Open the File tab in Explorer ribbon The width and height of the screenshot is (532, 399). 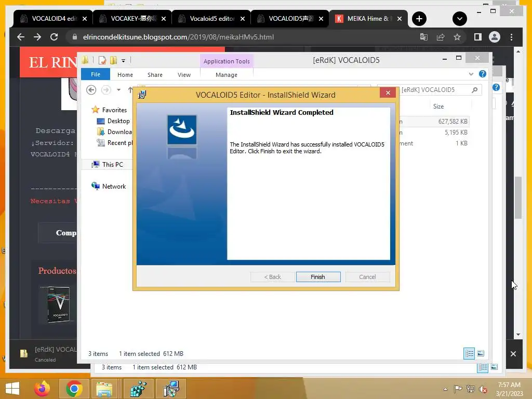click(x=96, y=74)
